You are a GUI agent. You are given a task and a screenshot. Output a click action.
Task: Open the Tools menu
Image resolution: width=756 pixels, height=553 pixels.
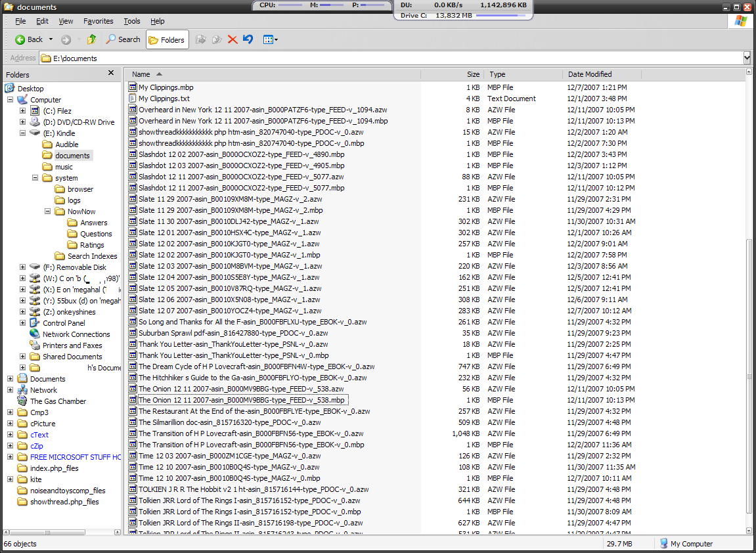click(x=131, y=21)
